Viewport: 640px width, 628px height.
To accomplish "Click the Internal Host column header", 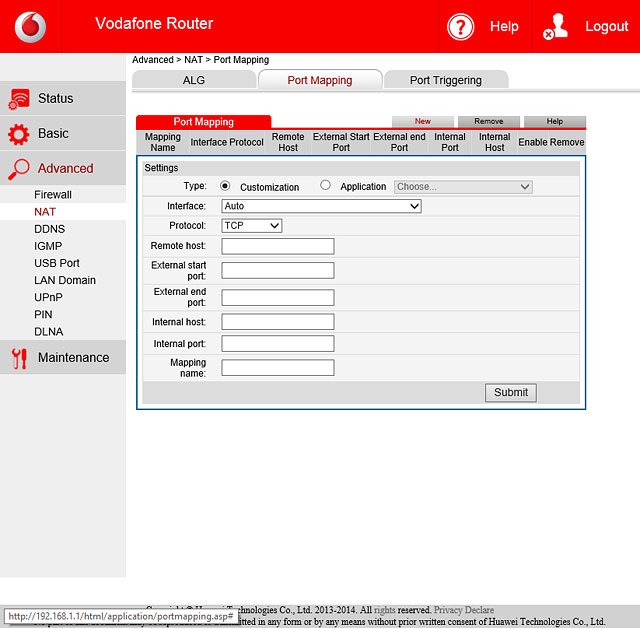I will point(495,142).
